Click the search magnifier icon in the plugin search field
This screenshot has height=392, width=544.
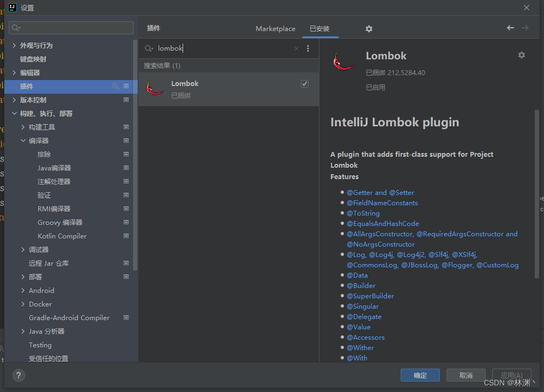click(x=149, y=48)
